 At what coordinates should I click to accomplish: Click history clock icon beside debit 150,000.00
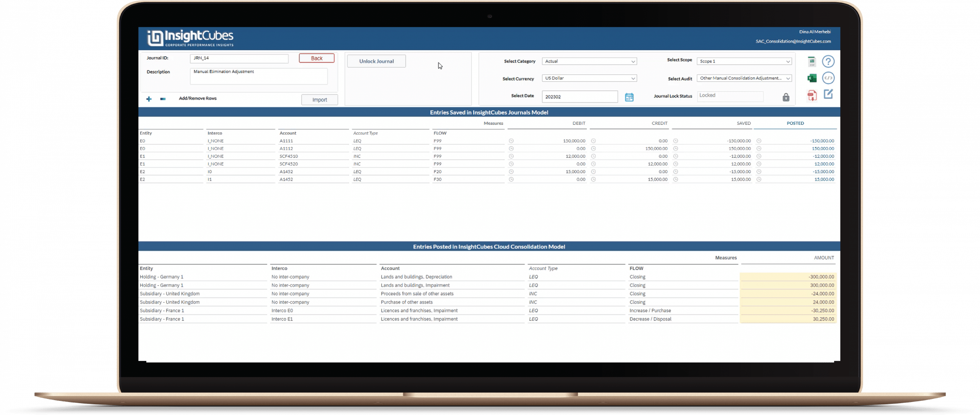point(511,141)
